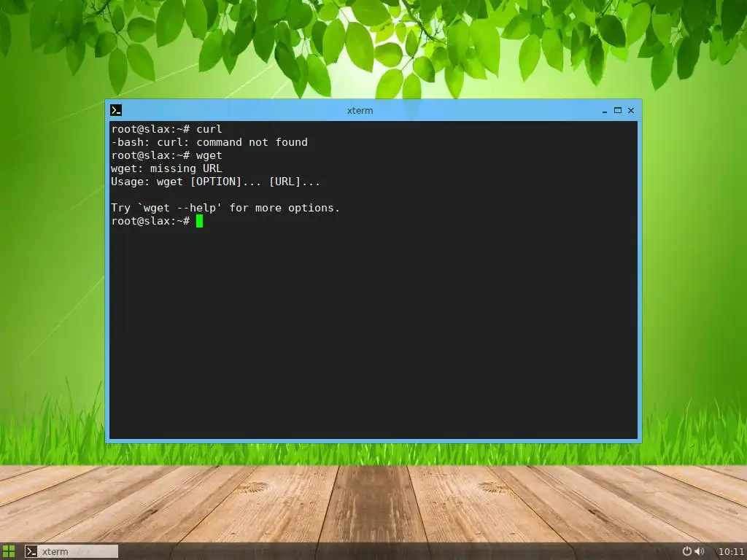Click the terminal icon on the taskbar
Image resolution: width=747 pixels, height=560 pixels.
31,551
